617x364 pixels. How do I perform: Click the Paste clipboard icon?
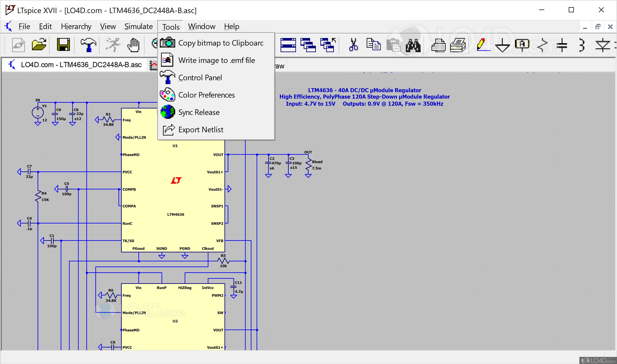click(x=393, y=45)
